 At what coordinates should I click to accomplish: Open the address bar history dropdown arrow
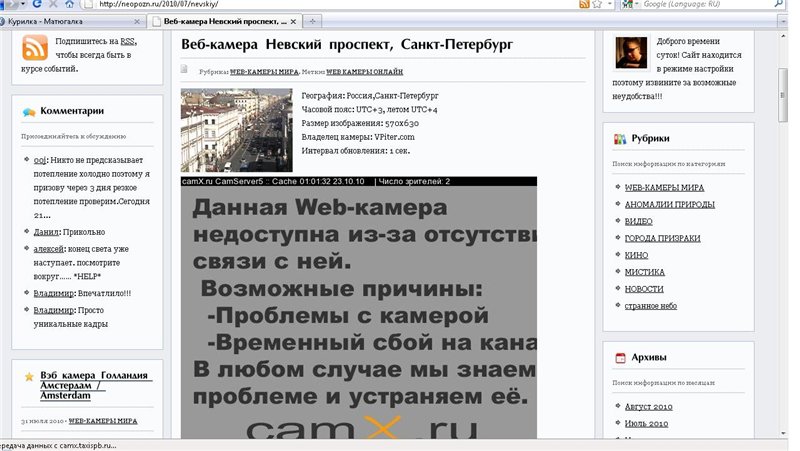(610, 4)
